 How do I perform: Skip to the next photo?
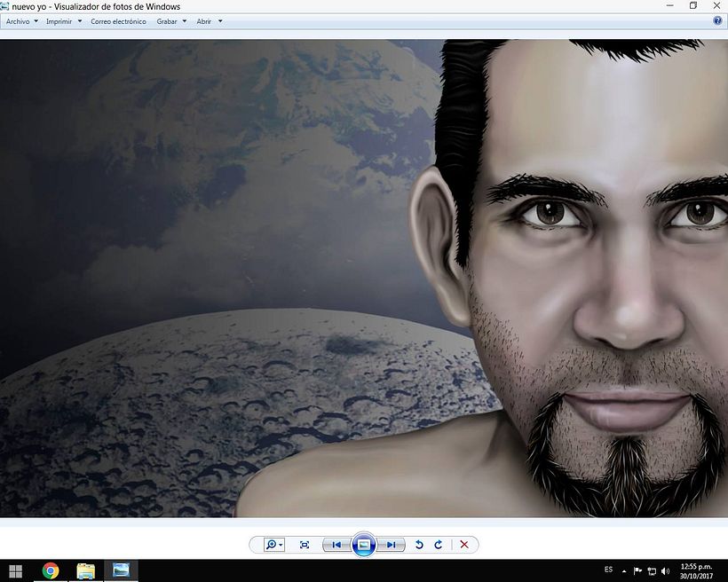[391, 545]
